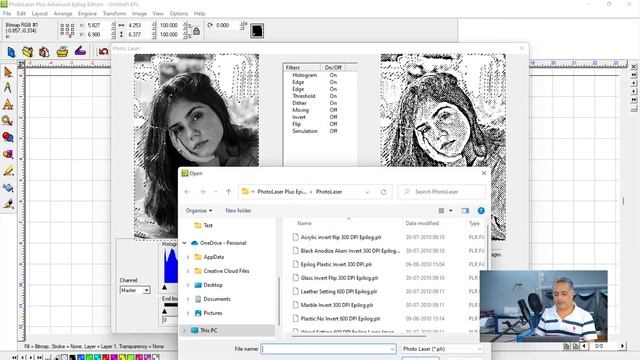Open the Photo Laser (*.plr) file type dropdown
640x360 pixels.
click(442, 349)
